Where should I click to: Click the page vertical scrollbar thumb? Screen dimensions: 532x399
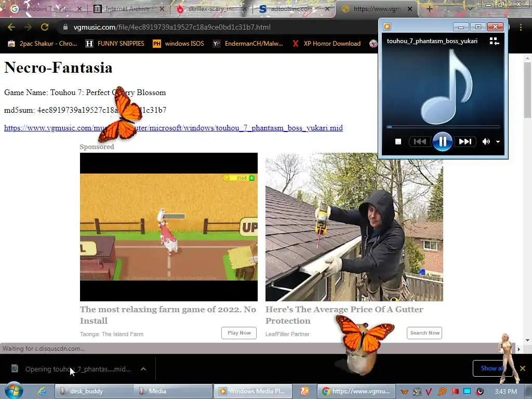pos(527,90)
